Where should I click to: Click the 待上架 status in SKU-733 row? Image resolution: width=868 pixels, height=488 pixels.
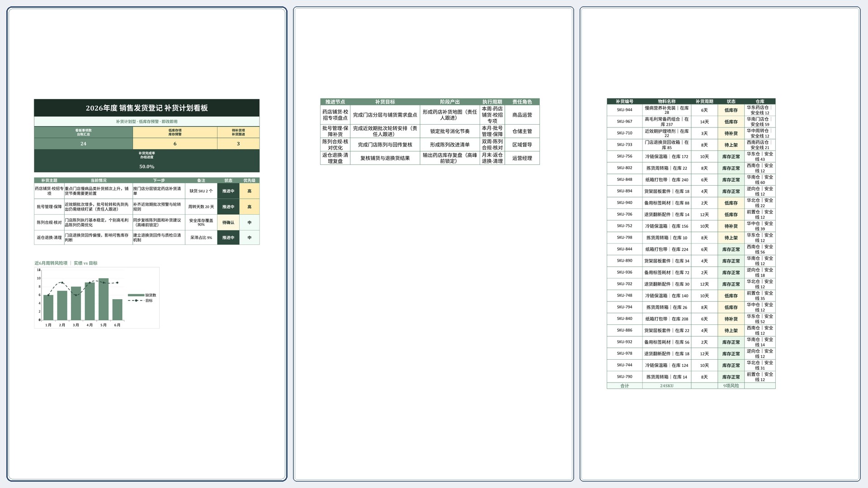[731, 145]
